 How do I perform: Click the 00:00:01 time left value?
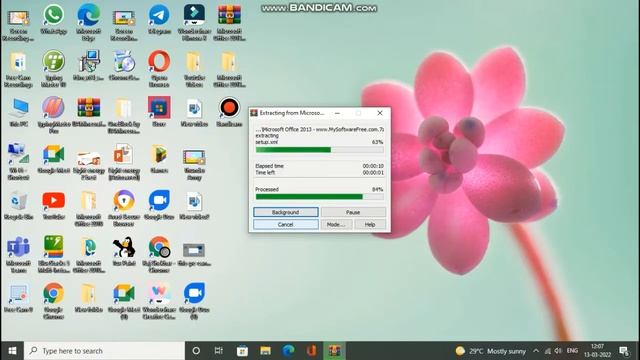[x=373, y=173]
